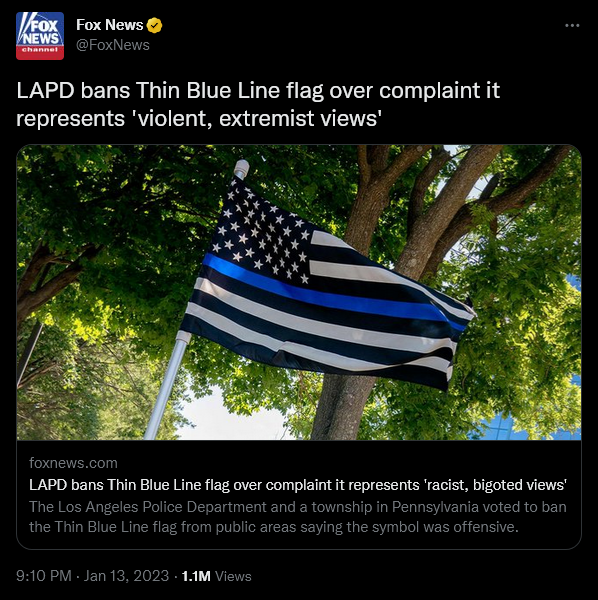Click the gold verified badge
Image resolution: width=598 pixels, height=600 pixels.
155,25
